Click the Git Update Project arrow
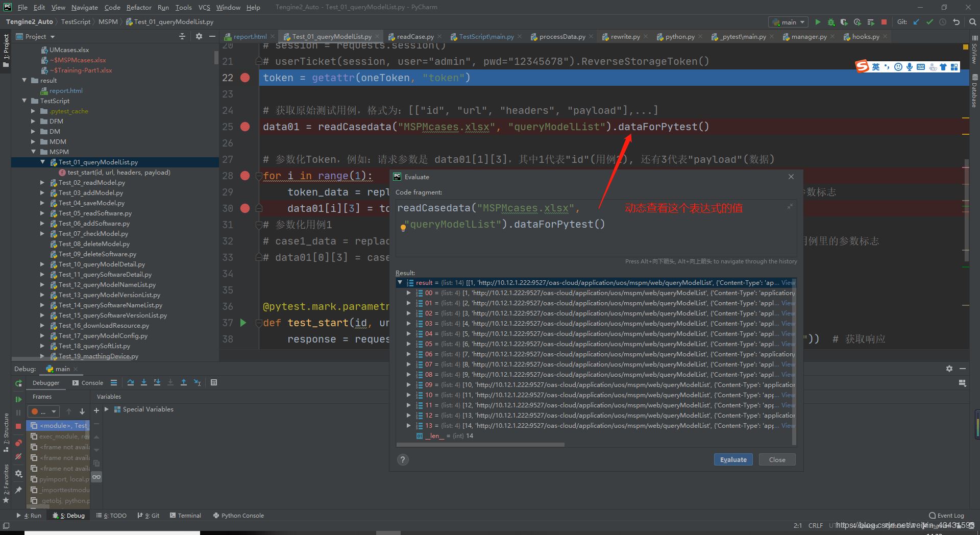 click(916, 22)
